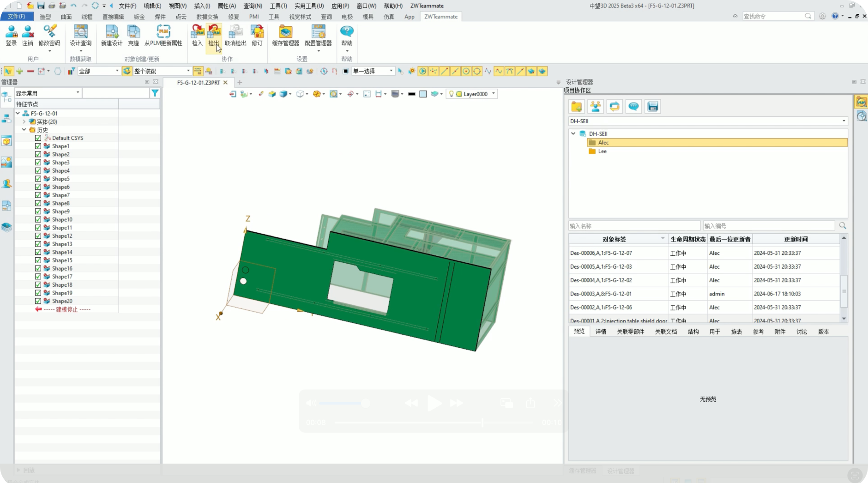Switch to the 详情 tab
The height and width of the screenshot is (483, 868).
click(601, 332)
